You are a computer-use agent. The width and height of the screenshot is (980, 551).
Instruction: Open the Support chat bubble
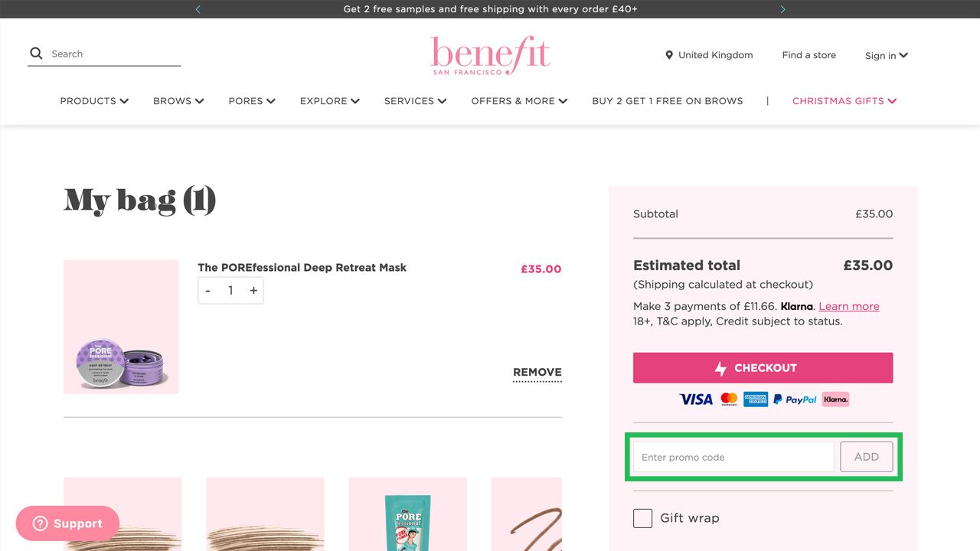pyautogui.click(x=67, y=523)
